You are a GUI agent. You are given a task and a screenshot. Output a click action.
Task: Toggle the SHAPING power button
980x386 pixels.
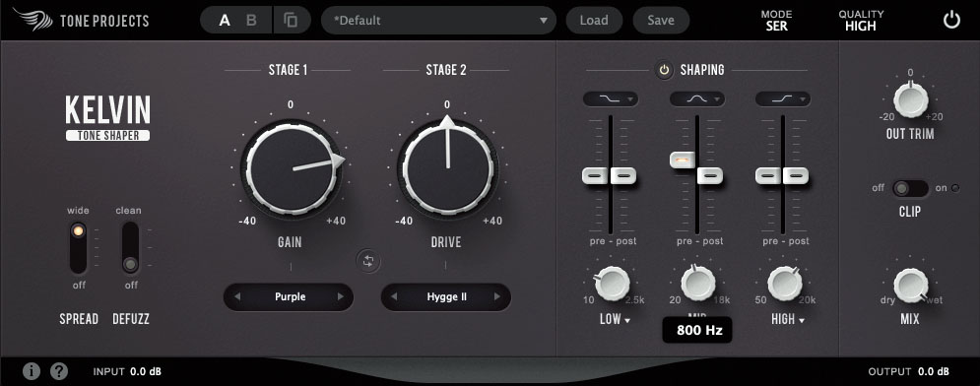(665, 70)
